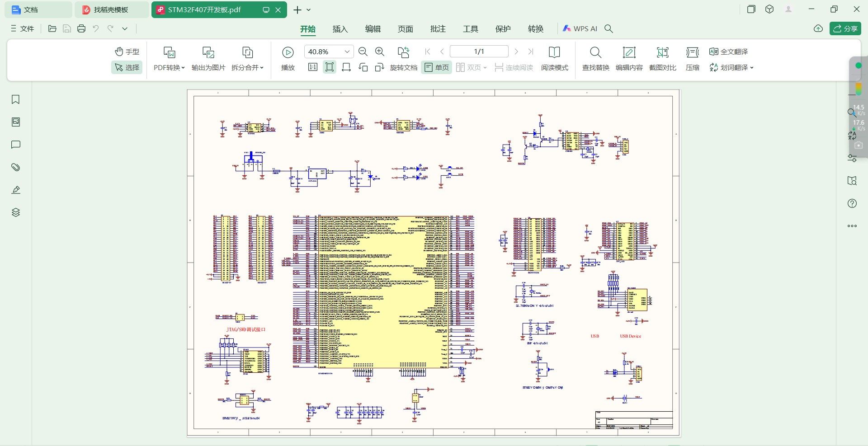This screenshot has height=446, width=868.
Task: Click the WPS AI button
Action: [580, 29]
